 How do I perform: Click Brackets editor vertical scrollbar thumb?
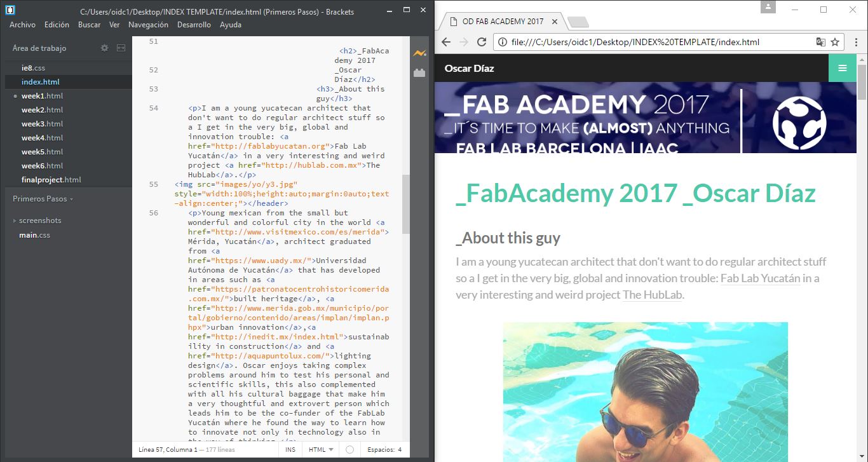point(406,205)
